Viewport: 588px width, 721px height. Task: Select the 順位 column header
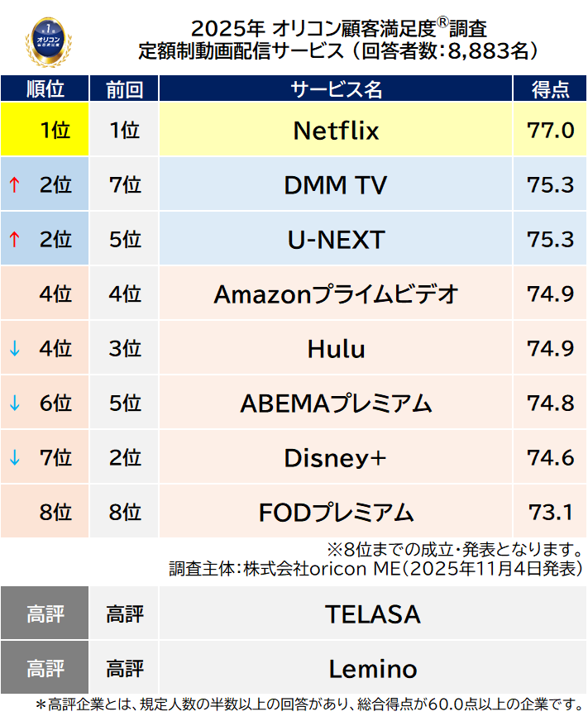click(45, 89)
